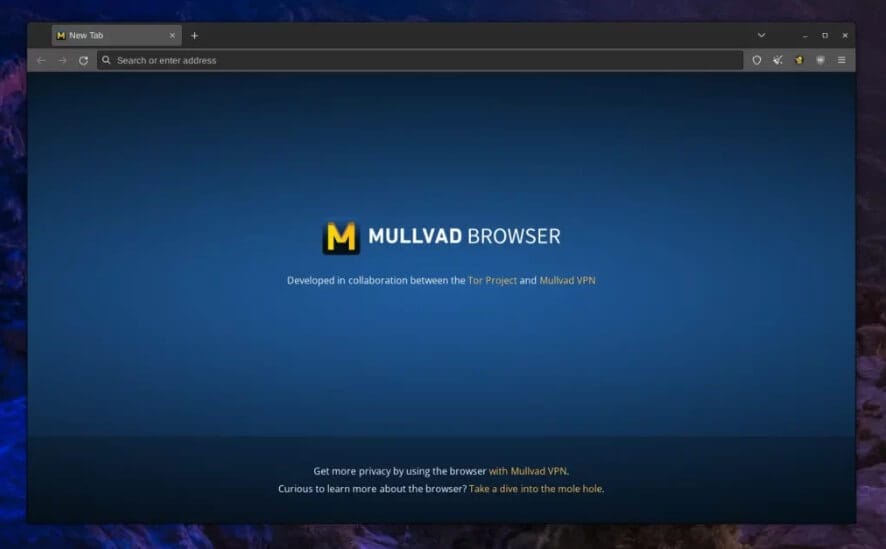Maximize the browser window

coord(825,36)
